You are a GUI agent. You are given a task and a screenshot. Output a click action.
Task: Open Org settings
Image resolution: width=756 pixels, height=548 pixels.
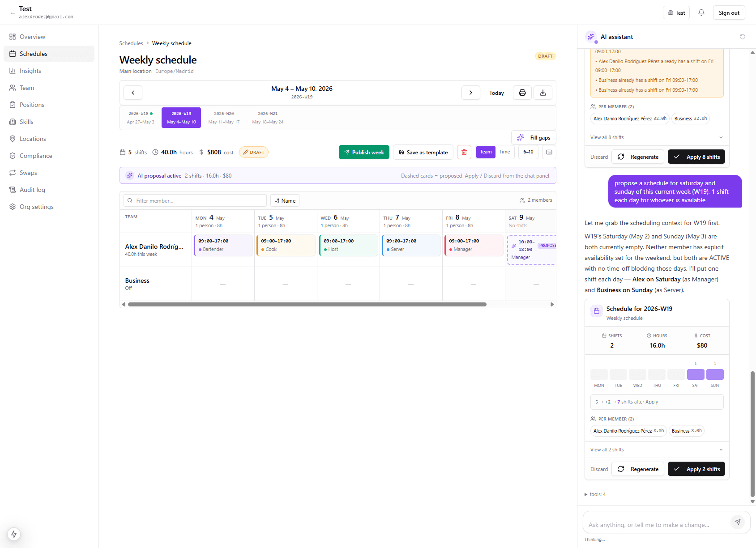pos(49,207)
